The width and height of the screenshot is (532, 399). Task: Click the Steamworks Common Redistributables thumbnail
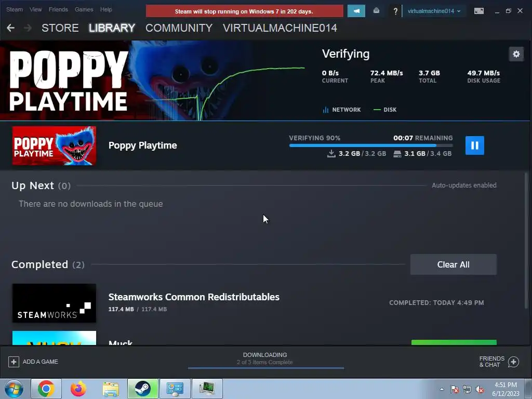coord(54,303)
